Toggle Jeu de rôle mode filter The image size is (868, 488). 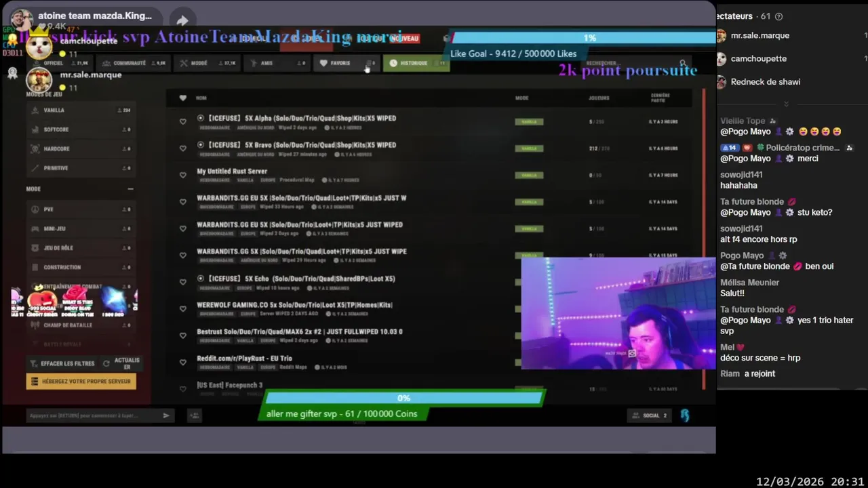[x=81, y=248]
